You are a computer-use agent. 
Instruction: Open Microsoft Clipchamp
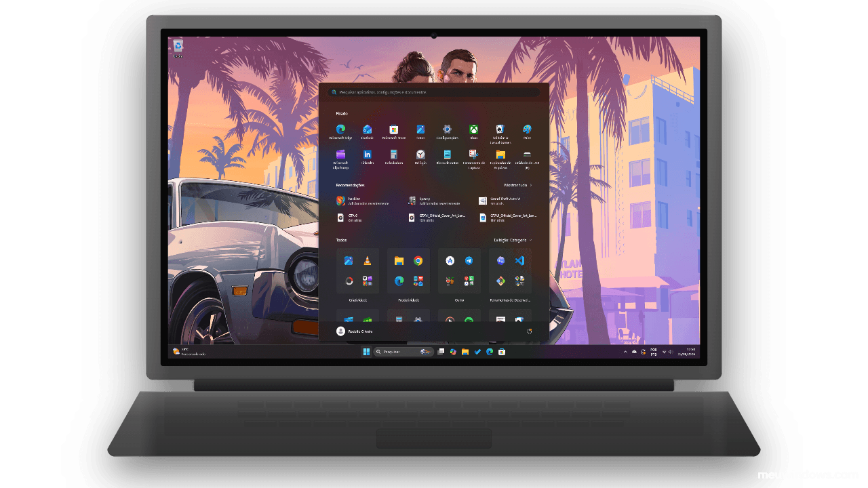[340, 158]
